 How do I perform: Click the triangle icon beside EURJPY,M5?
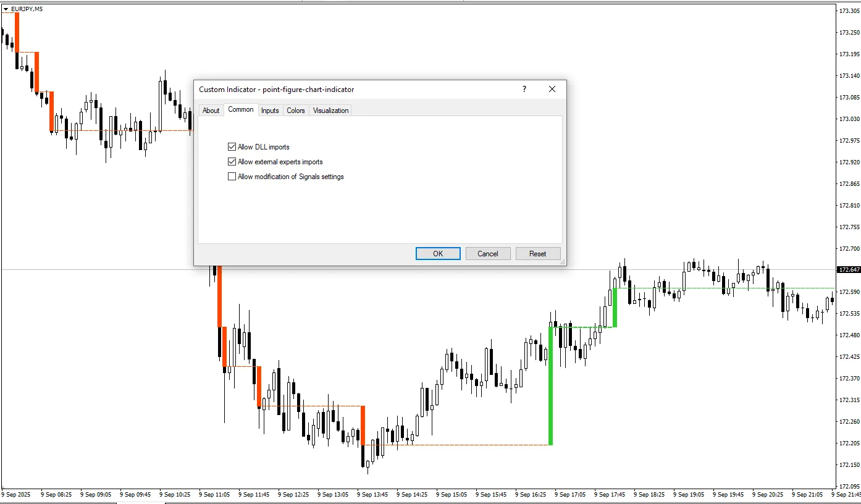[x=6, y=9]
